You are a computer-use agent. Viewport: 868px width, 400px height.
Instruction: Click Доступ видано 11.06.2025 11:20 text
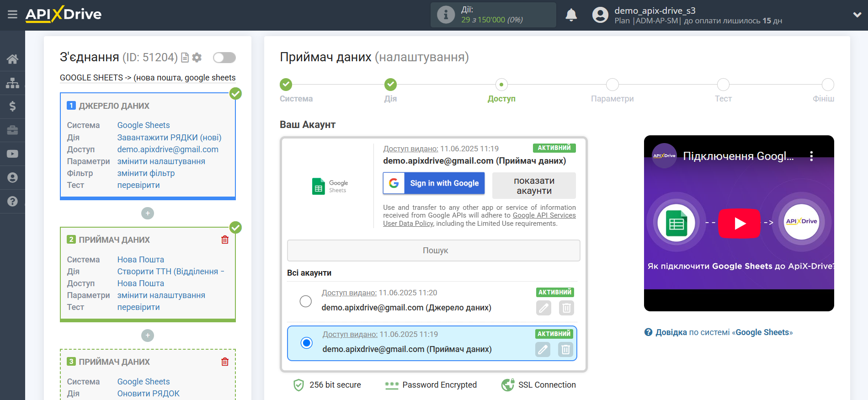coord(379,293)
